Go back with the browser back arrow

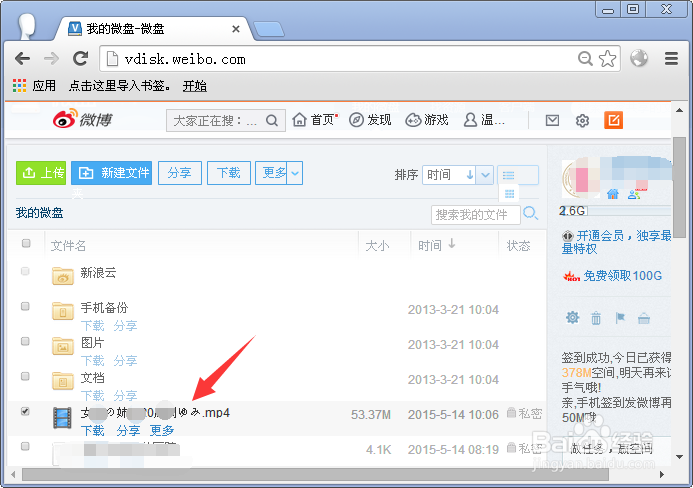tap(22, 58)
